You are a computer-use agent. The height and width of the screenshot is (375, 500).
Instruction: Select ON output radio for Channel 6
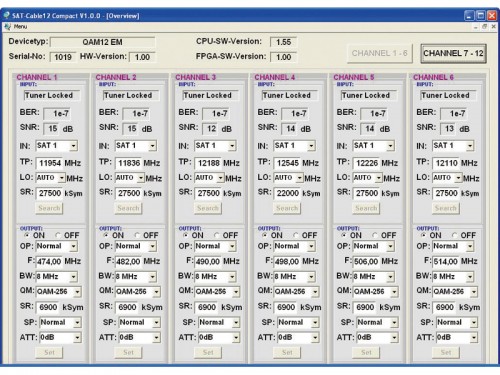[x=424, y=235]
